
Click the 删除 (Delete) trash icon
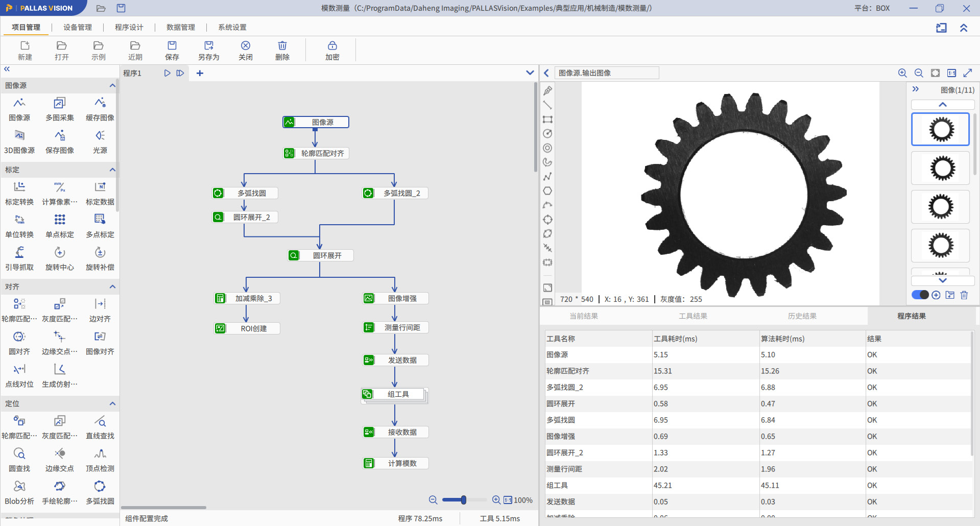point(282,46)
